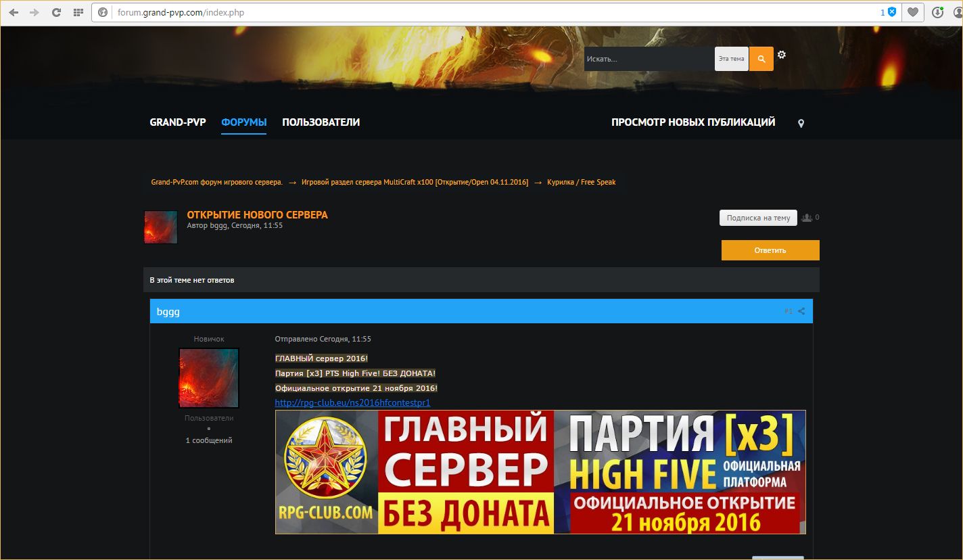Open the browser apps grid icon
This screenshot has height=560, width=963.
coord(78,12)
